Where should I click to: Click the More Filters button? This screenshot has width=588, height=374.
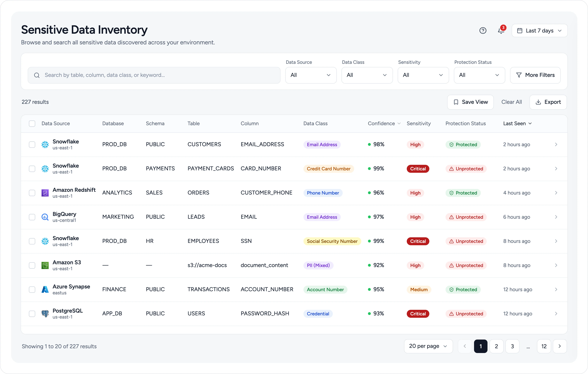[x=535, y=75]
